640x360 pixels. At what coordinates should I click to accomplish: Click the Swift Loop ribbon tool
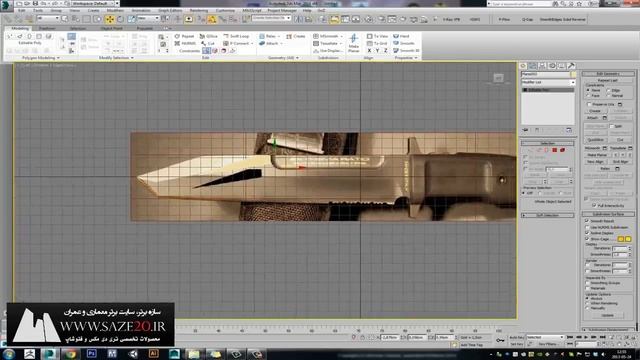(x=236, y=36)
